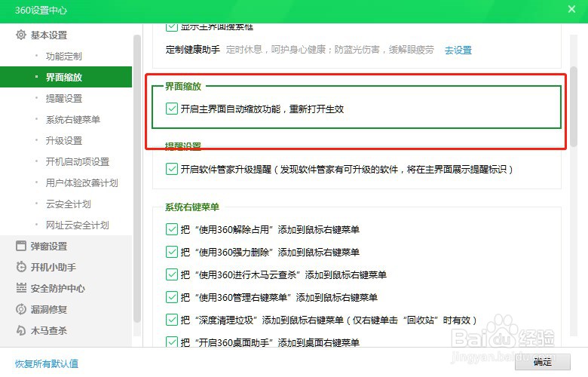Screen dimensions: 588x377
Task: Close the 360设置中心 window
Action: (x=571, y=9)
